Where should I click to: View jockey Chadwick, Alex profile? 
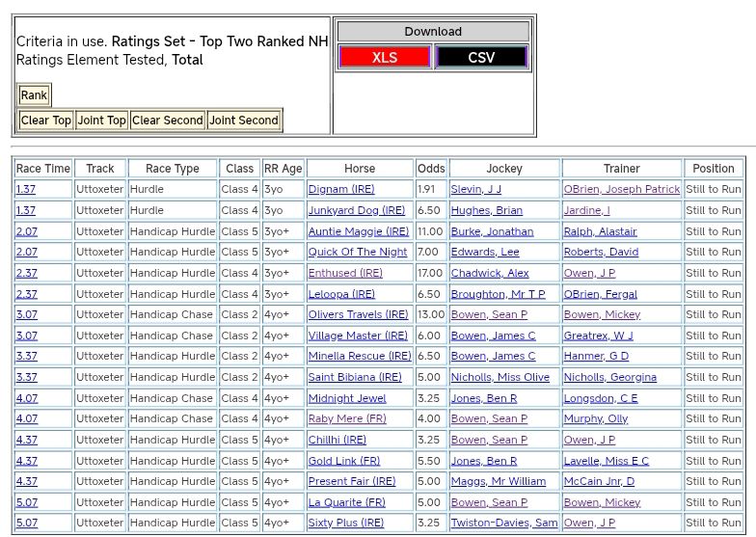coord(489,273)
